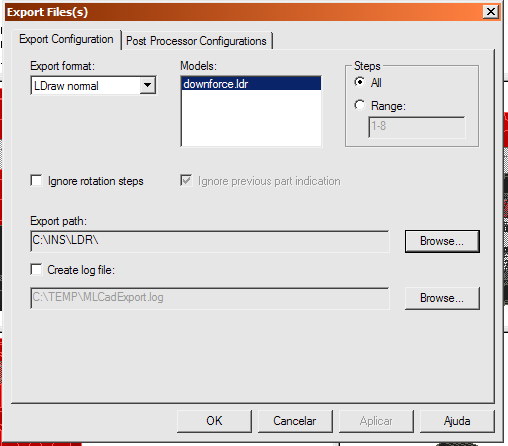508x446 pixels.
Task: Click the MLCadExport.log path field
Action: [210, 298]
